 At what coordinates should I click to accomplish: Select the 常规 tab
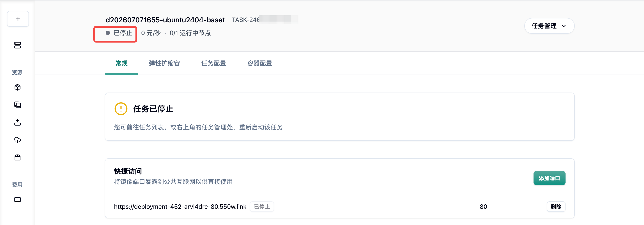121,63
